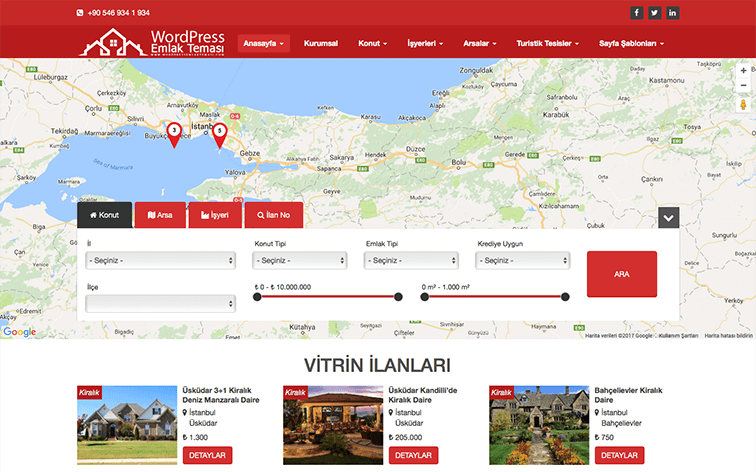Click the VİTRİN İLANLARI heading
The height and width of the screenshot is (472, 756).
(378, 365)
